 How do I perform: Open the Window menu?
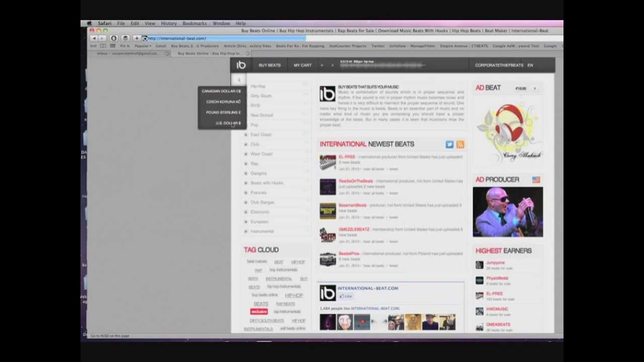click(221, 23)
